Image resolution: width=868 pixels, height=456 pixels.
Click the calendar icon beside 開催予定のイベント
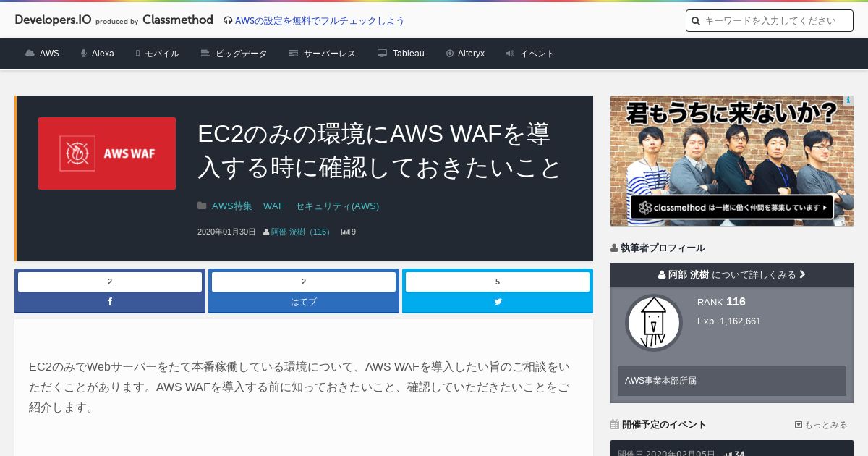pos(615,425)
